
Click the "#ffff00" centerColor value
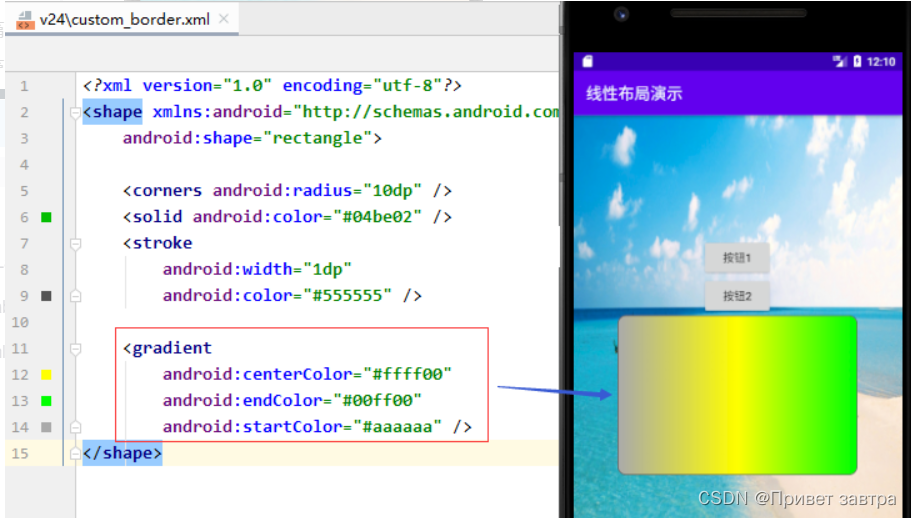pyautogui.click(x=407, y=374)
